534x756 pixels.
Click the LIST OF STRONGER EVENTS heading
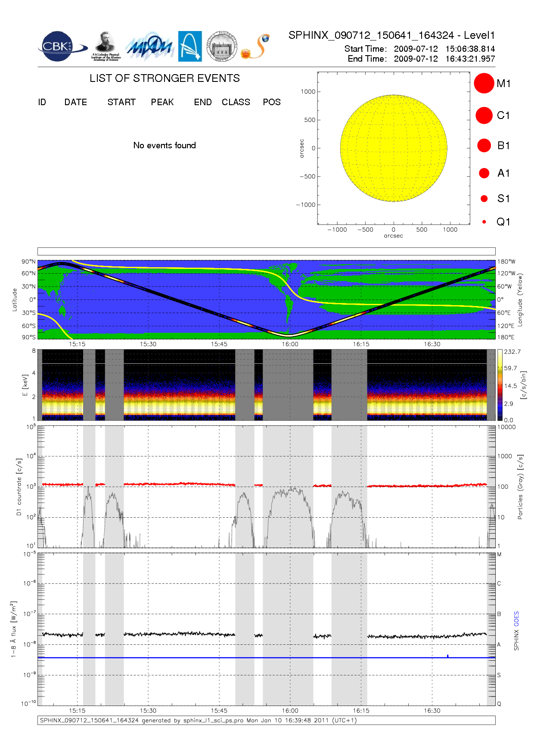point(165,78)
